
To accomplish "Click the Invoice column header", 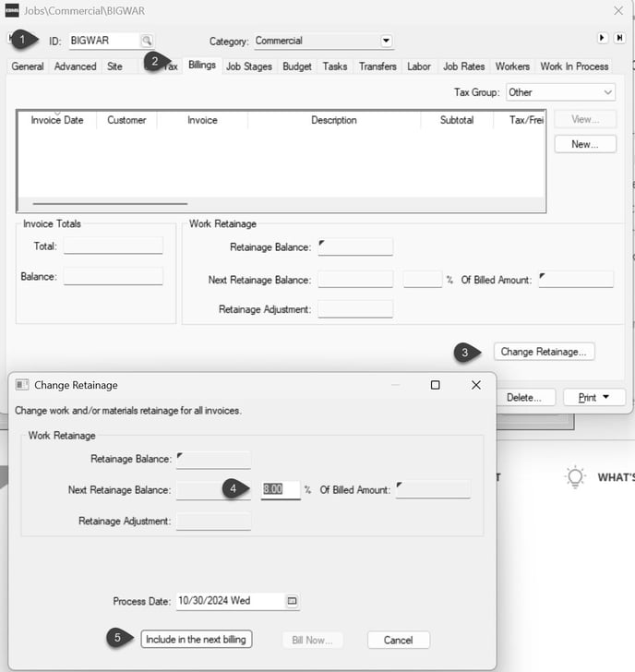I will pyautogui.click(x=202, y=120).
